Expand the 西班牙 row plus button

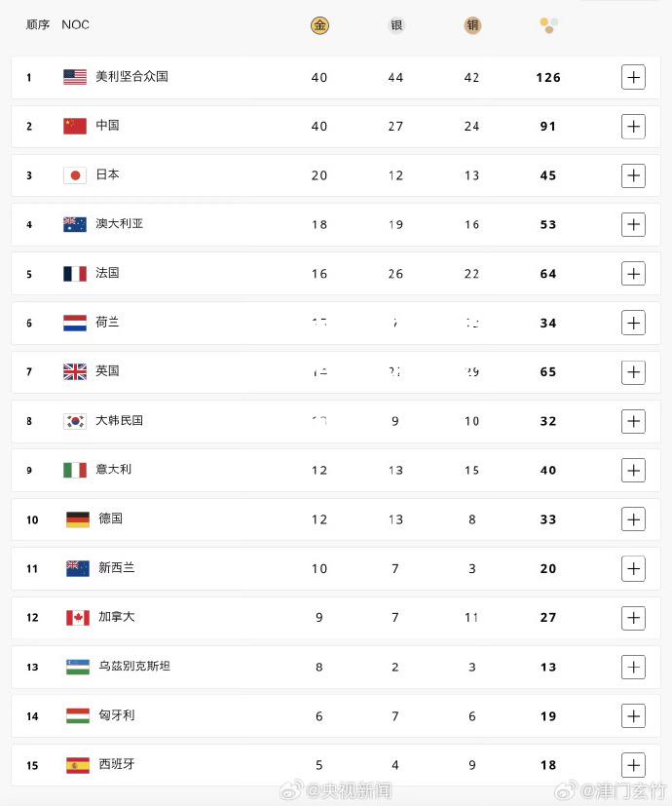pyautogui.click(x=633, y=765)
